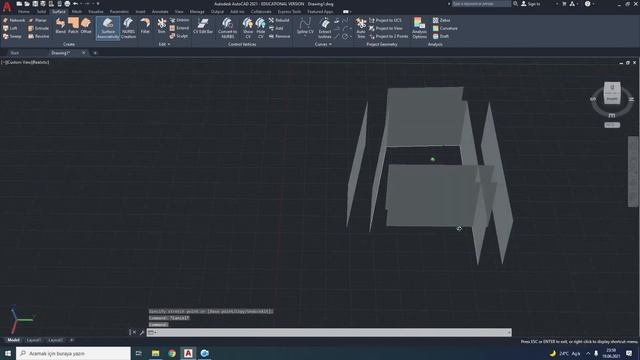Choose the Planar surface tool

[x=38, y=20]
